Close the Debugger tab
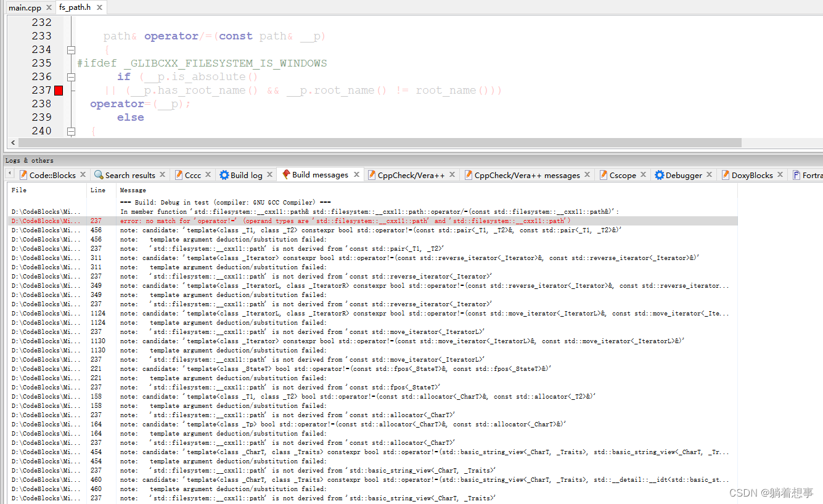The width and height of the screenshot is (823, 504). 710,175
